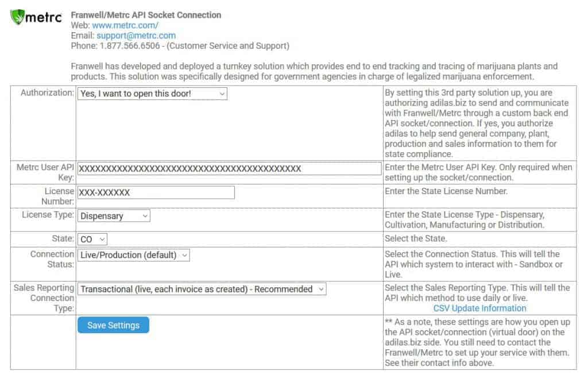The image size is (588, 382).
Task: Open the CSV Update Information link
Action: coord(479,308)
